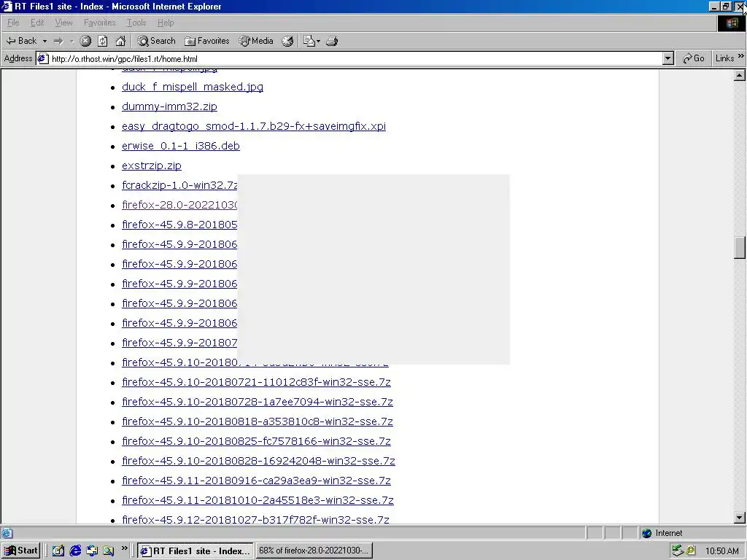Show the History pane icon
Image resolution: width=747 pixels, height=560 pixels.
[287, 41]
